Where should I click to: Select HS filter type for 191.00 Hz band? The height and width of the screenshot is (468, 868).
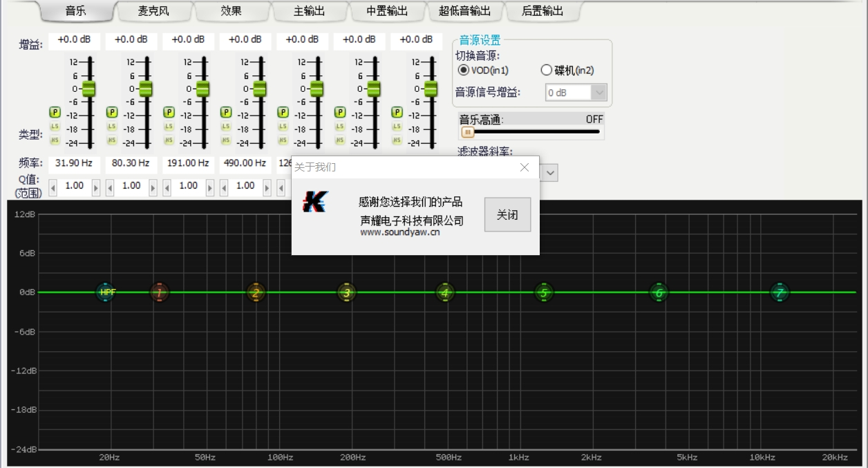[x=169, y=140]
